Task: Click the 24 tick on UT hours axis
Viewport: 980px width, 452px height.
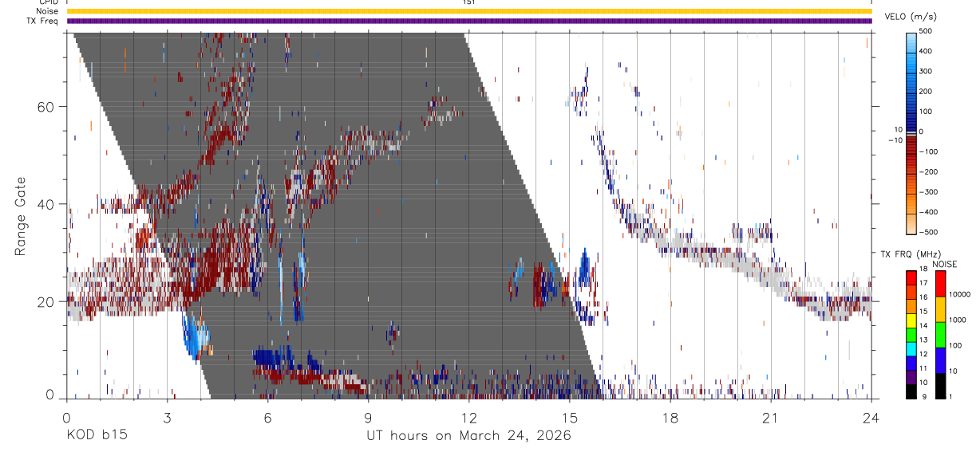Action: pos(871,417)
